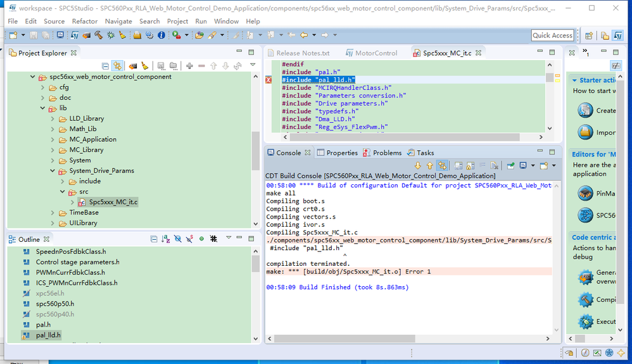Click the PinMap editor icon in the Starter panel
632x364 pixels.
click(x=585, y=194)
